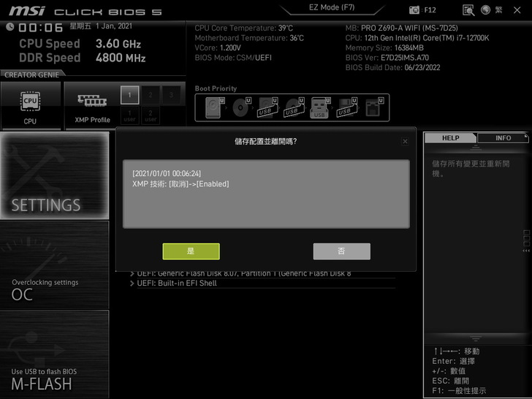Click the XMP Profile memory icon
The width and height of the screenshot is (532, 399).
tap(92, 100)
